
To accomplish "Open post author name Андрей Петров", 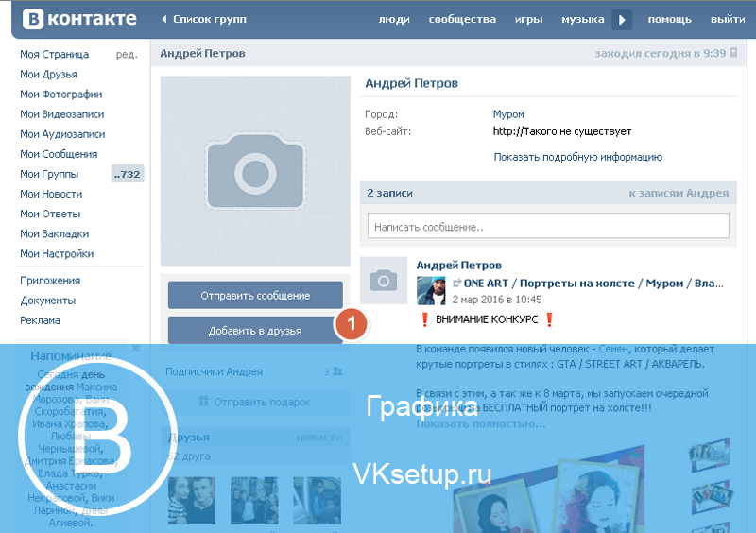I will [x=459, y=265].
